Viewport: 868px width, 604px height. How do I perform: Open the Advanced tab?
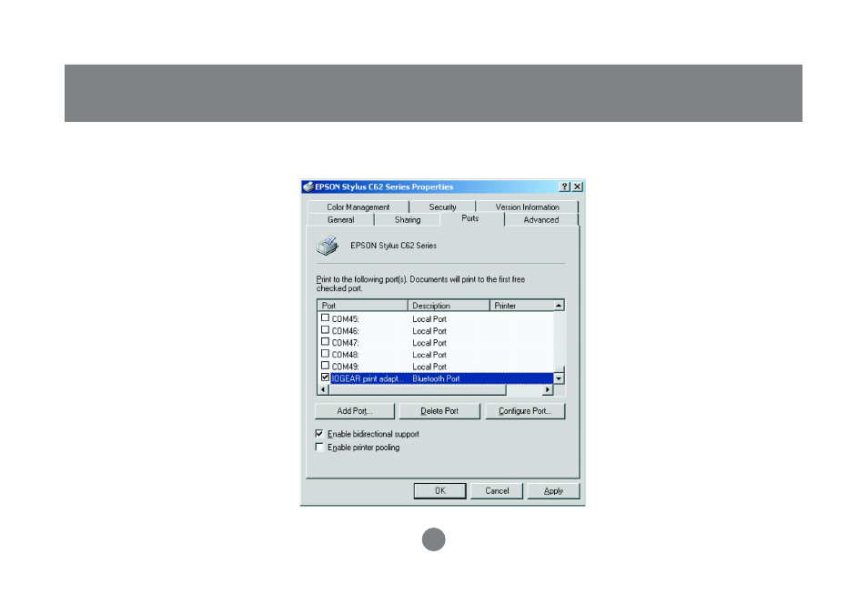pyautogui.click(x=540, y=220)
